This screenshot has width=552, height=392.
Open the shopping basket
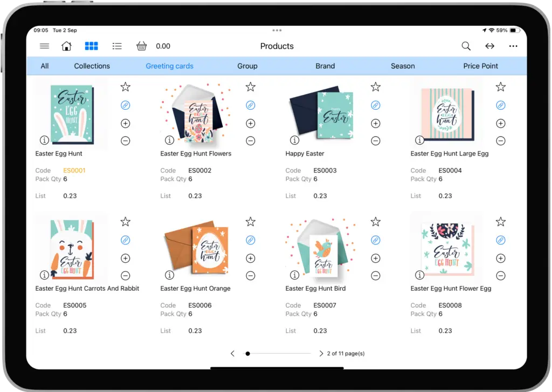click(x=142, y=46)
